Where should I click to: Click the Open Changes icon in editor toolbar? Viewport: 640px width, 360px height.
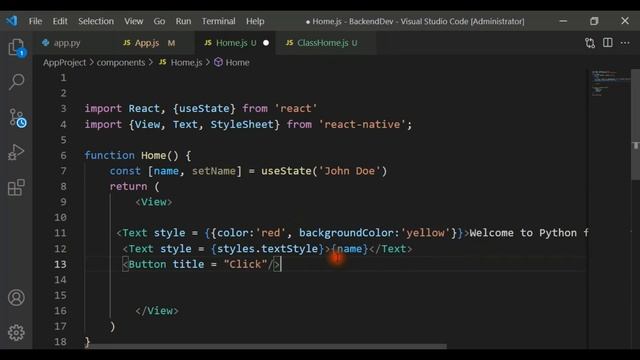(590, 43)
